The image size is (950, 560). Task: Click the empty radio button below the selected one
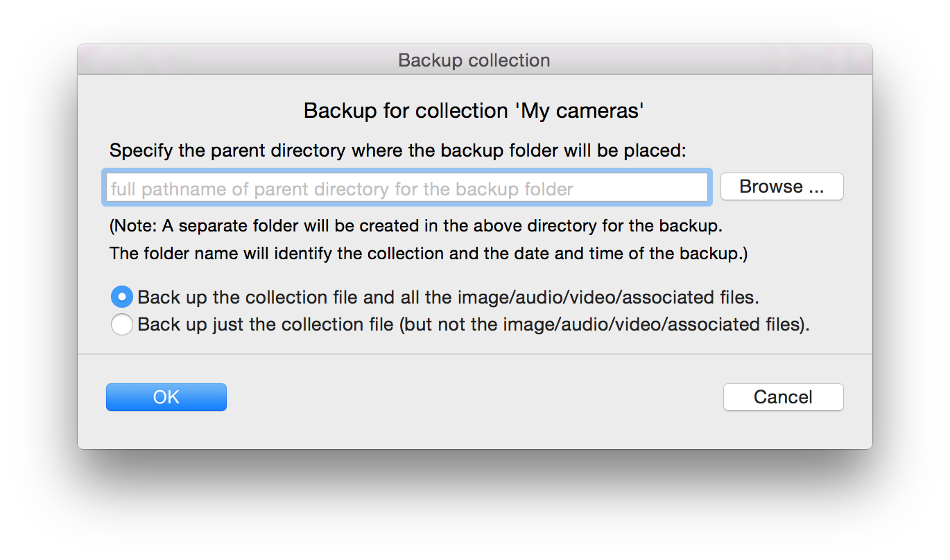pyautogui.click(x=121, y=324)
